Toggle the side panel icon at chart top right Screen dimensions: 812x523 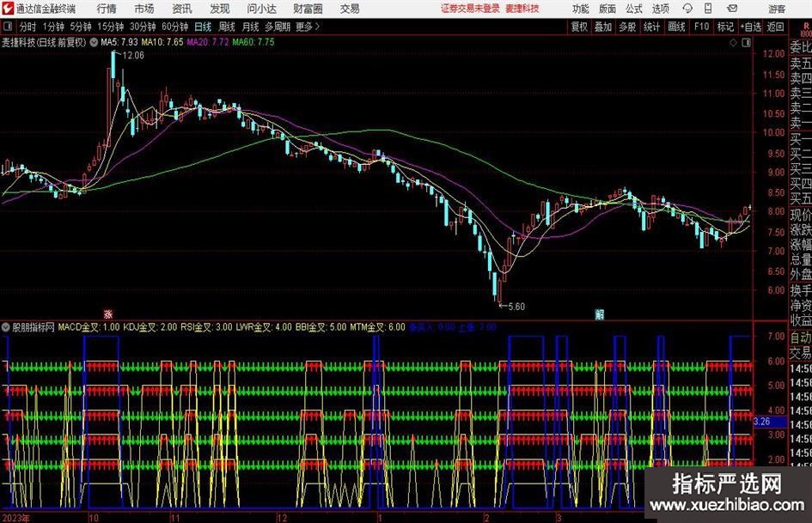pos(746,43)
